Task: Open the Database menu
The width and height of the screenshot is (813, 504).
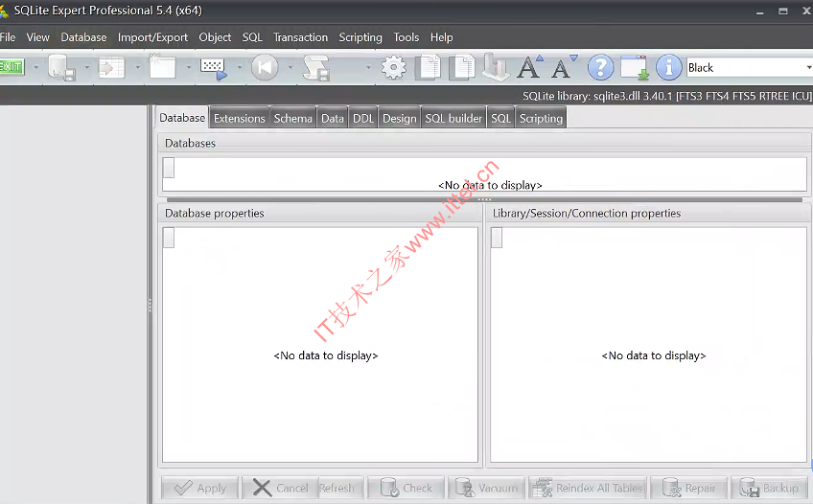Action: (83, 37)
